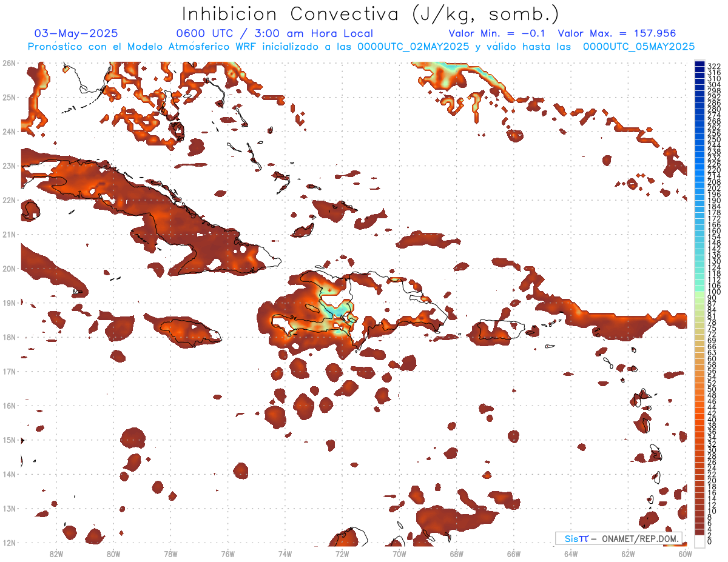728x562 pixels.
Task: Click the 22N latitude label
Action: point(9,200)
